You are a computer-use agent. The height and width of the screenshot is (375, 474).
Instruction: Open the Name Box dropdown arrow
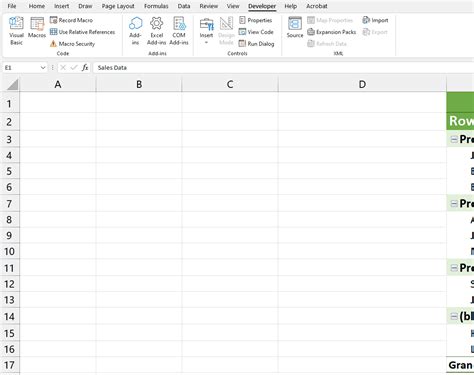43,68
